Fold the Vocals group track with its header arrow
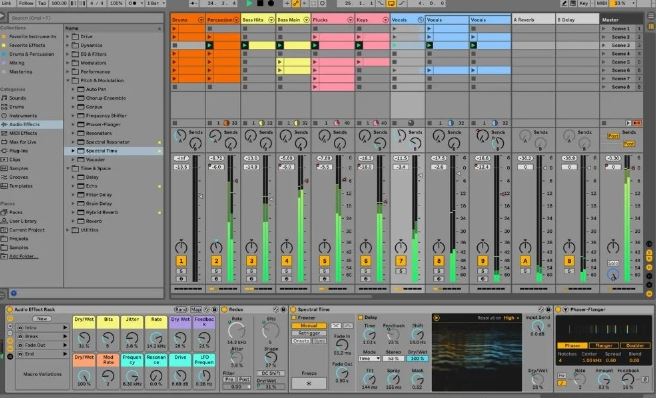This screenshot has height=398, width=656. tap(420, 20)
